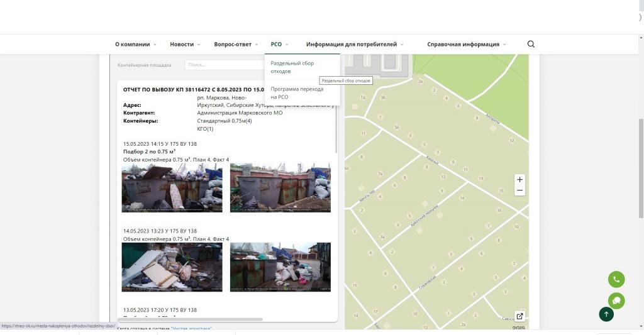Image resolution: width=644 pixels, height=335 pixels.
Task: Open the green chat bubble button
Action: pyautogui.click(x=616, y=300)
